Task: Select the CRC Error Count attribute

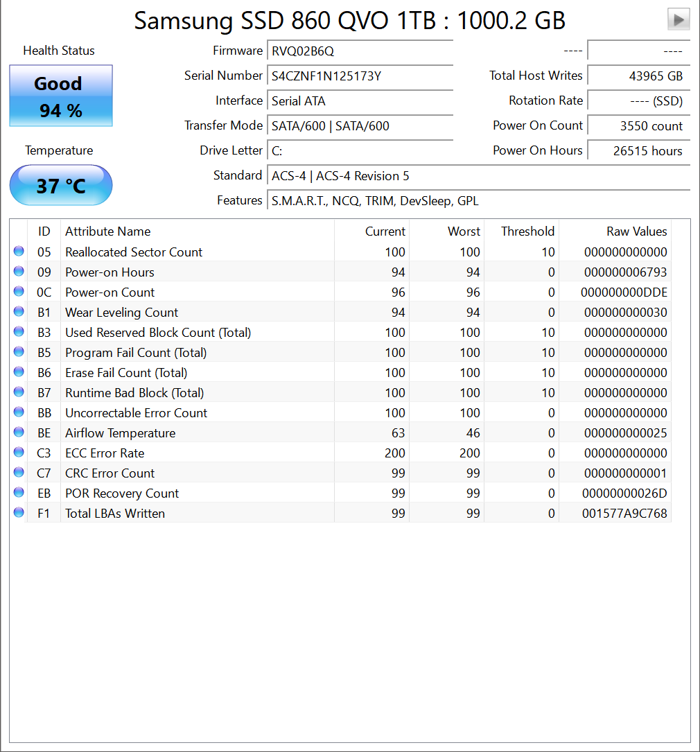Action: pyautogui.click(x=110, y=473)
